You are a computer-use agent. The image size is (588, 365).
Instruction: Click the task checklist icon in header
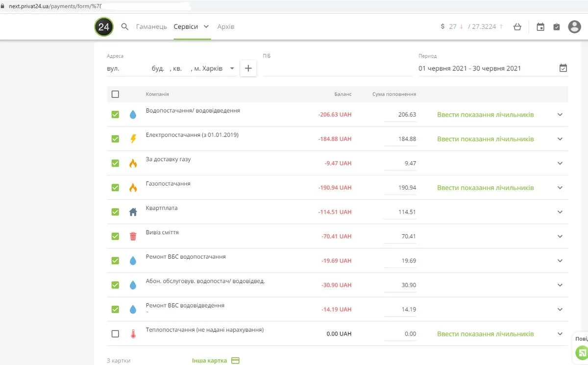click(x=557, y=27)
